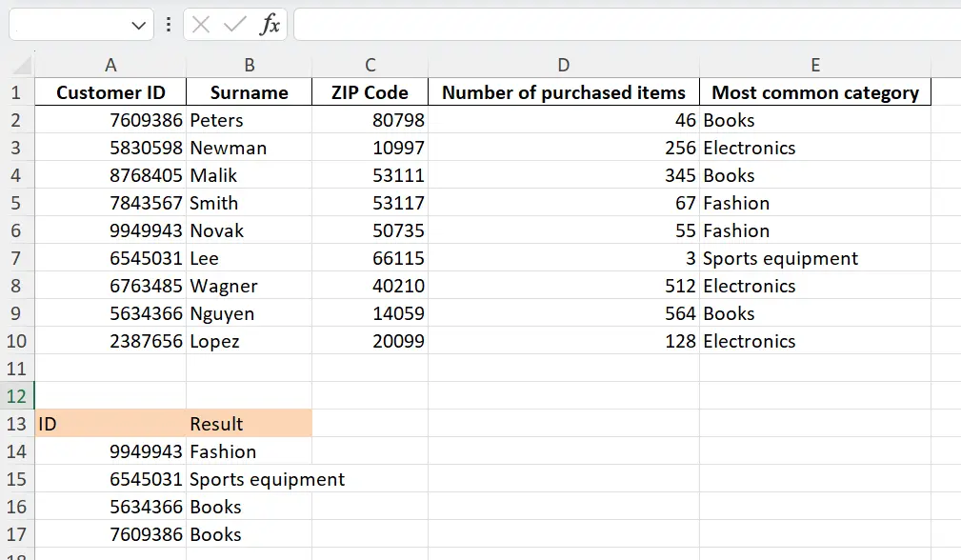Select column A header
The height and width of the screenshot is (560, 961).
(x=110, y=65)
